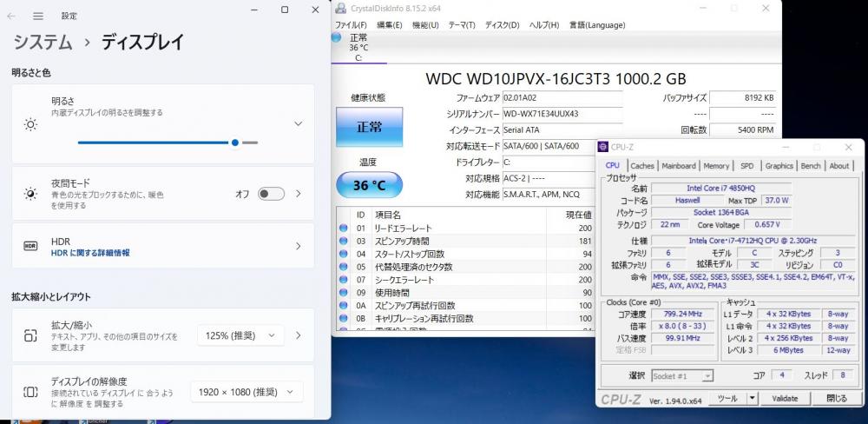Click the 36 °C temperature button
Image resolution: width=868 pixels, height=424 pixels.
pos(369,185)
